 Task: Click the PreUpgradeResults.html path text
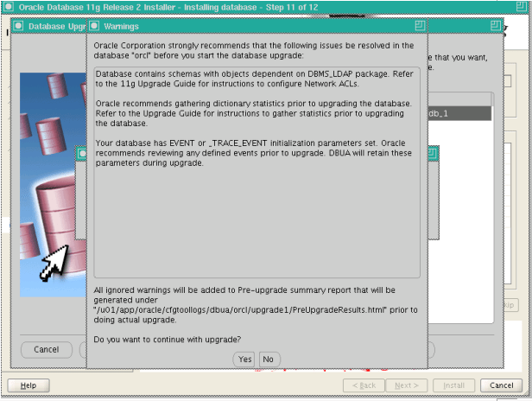239,309
